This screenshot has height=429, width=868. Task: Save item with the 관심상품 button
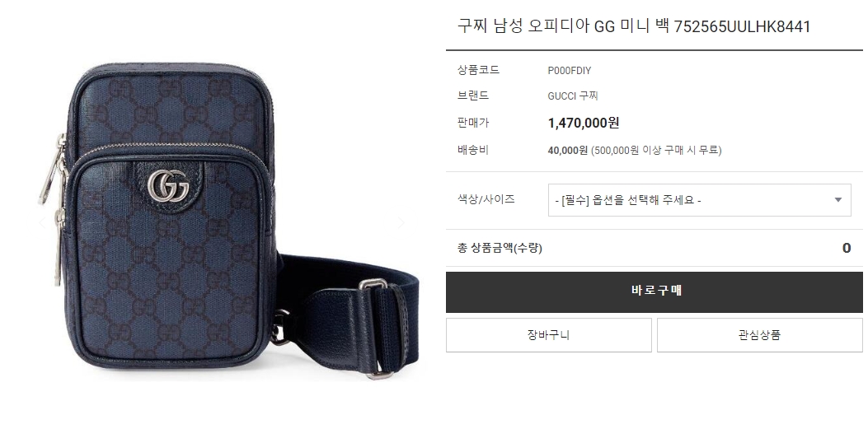pos(759,335)
